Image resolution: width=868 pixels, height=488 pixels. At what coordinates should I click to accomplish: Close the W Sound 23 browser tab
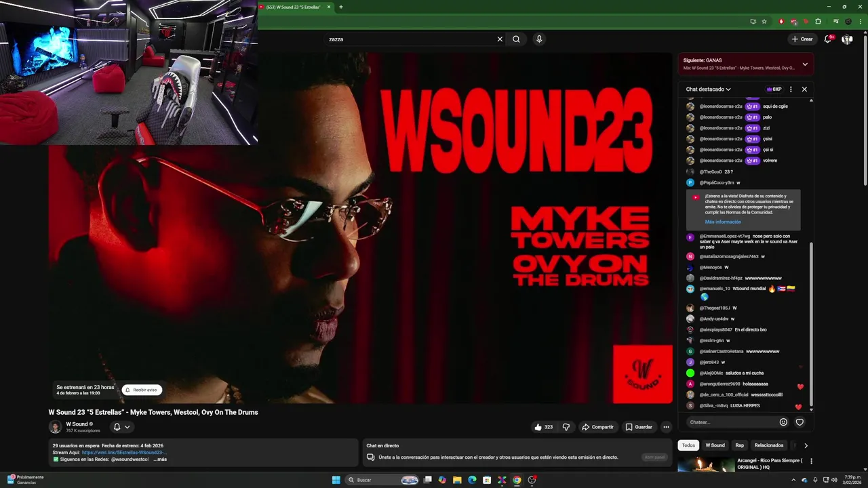click(329, 7)
